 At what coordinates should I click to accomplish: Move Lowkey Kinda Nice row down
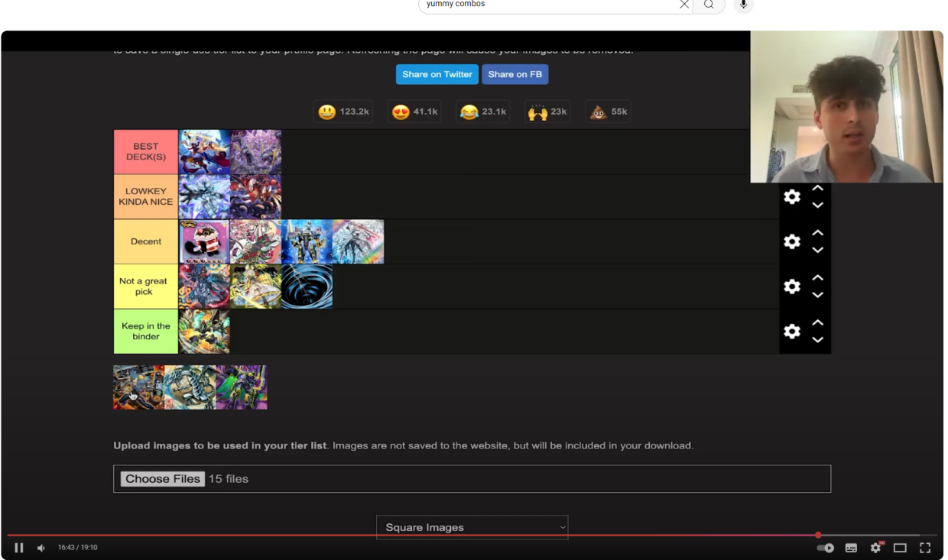point(817,206)
